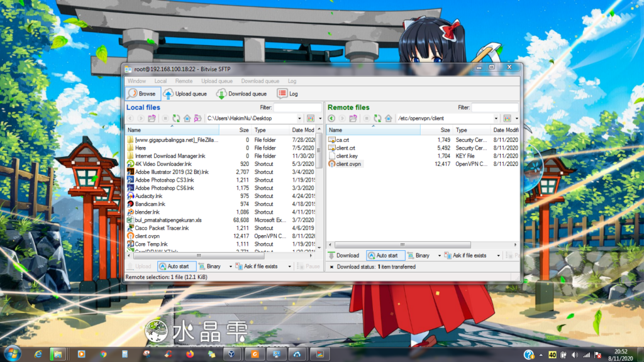Go to the local home folder

coord(187,118)
